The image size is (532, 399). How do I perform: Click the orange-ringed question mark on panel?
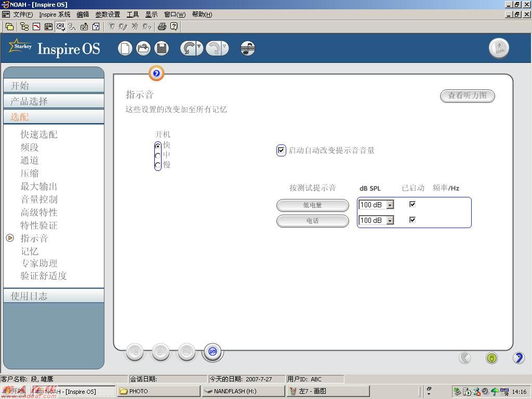pyautogui.click(x=156, y=73)
